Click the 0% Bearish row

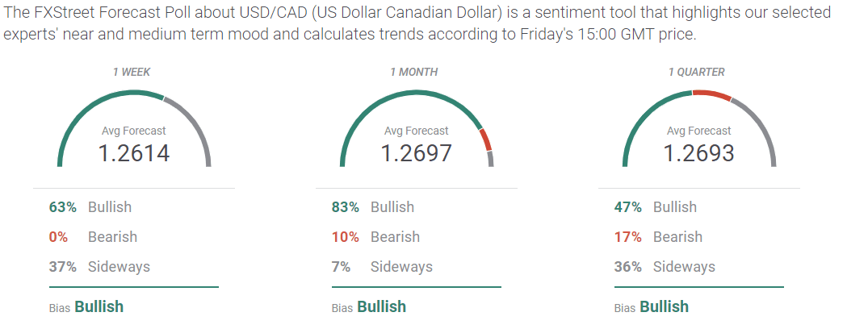90,237
